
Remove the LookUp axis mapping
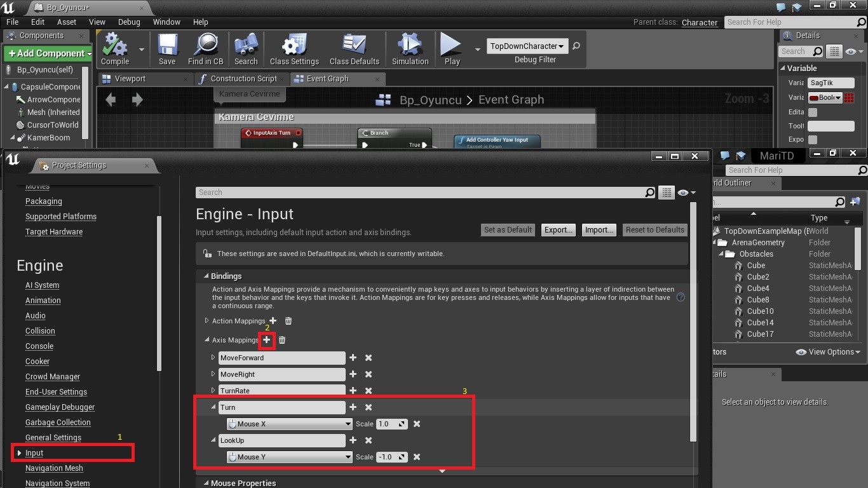point(369,440)
